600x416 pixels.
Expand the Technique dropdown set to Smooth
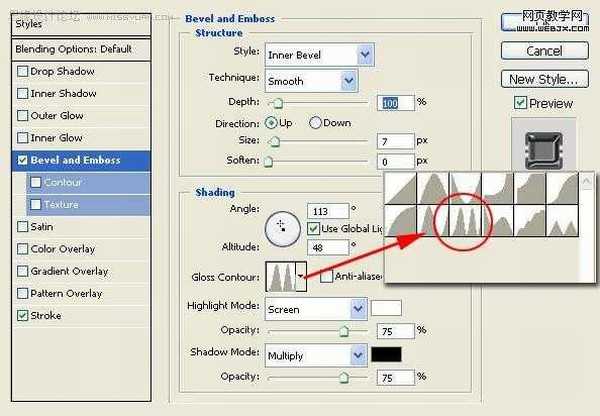tap(311, 81)
